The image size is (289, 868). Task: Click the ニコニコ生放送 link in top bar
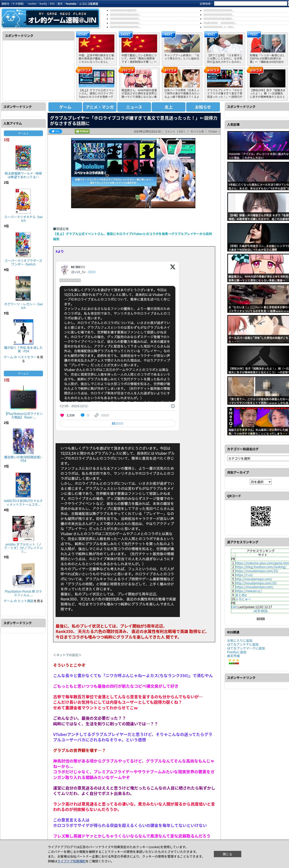tap(88, 4)
